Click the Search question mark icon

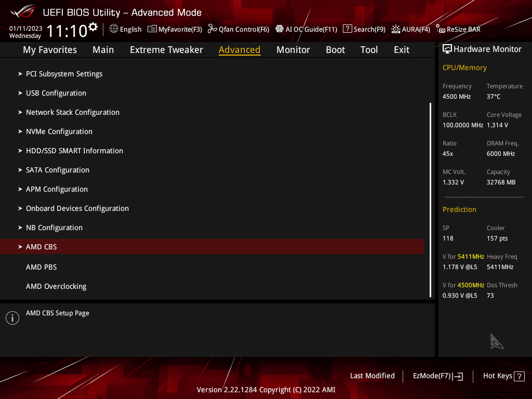pyautogui.click(x=347, y=29)
